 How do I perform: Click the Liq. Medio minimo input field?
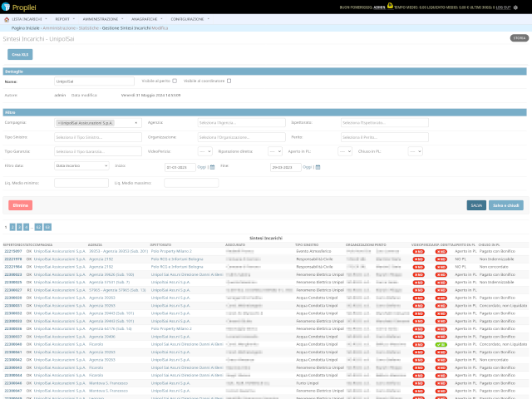click(x=81, y=183)
